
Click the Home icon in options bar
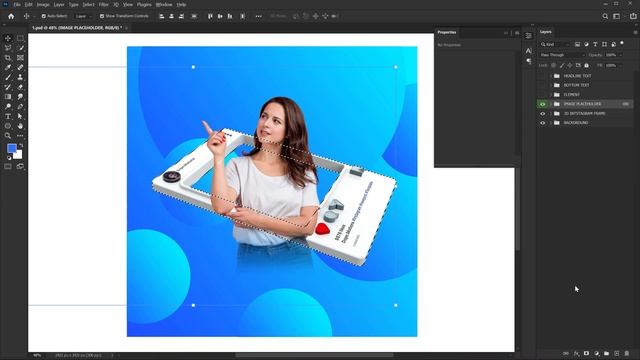(11, 16)
